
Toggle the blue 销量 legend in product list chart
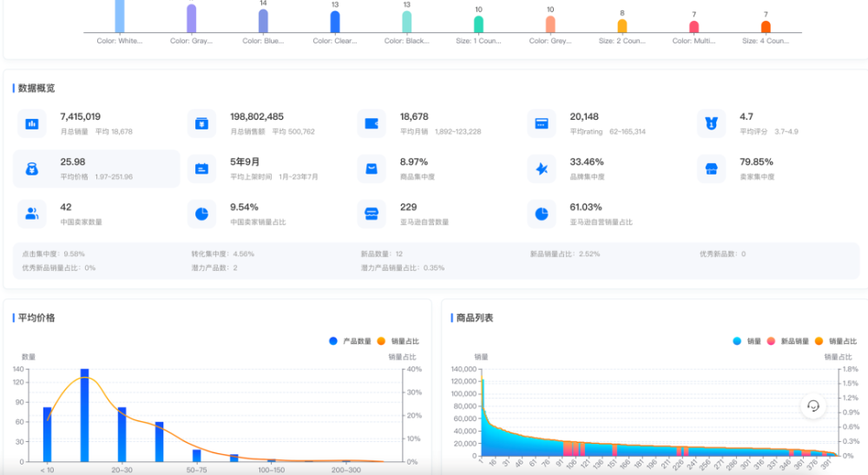pyautogui.click(x=746, y=341)
